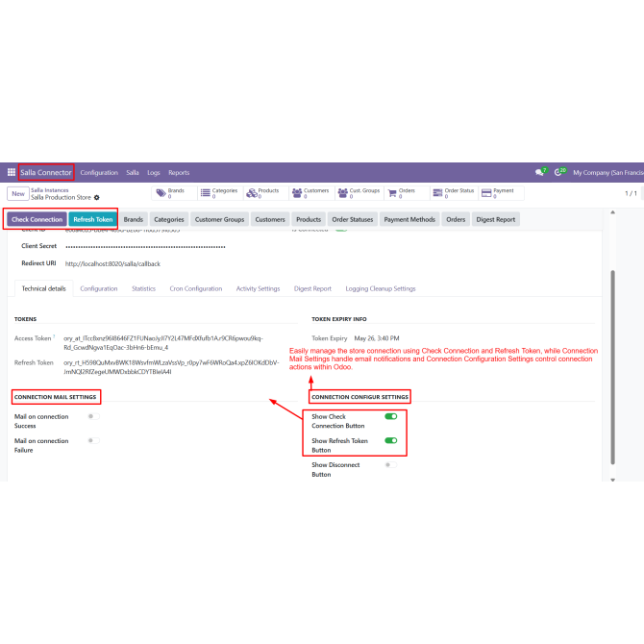Click the Brands action button
Screen dimensions: 644x644
133,219
